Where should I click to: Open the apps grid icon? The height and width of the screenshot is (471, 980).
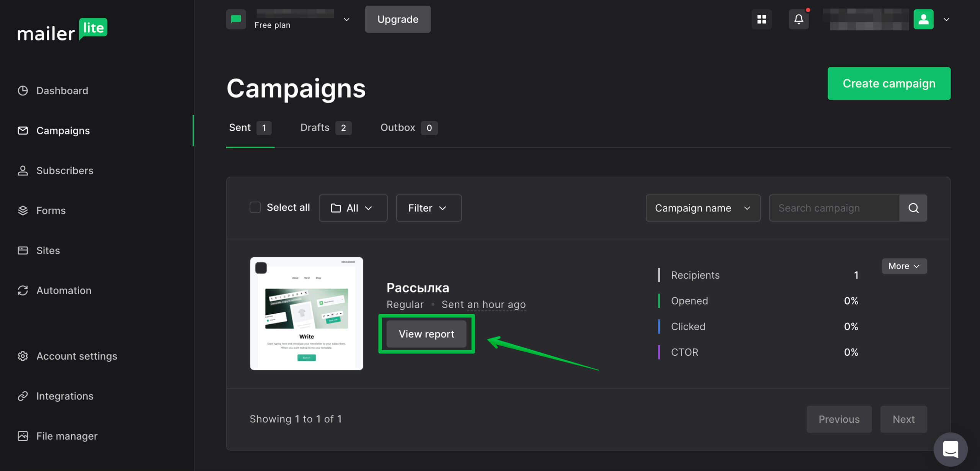761,19
